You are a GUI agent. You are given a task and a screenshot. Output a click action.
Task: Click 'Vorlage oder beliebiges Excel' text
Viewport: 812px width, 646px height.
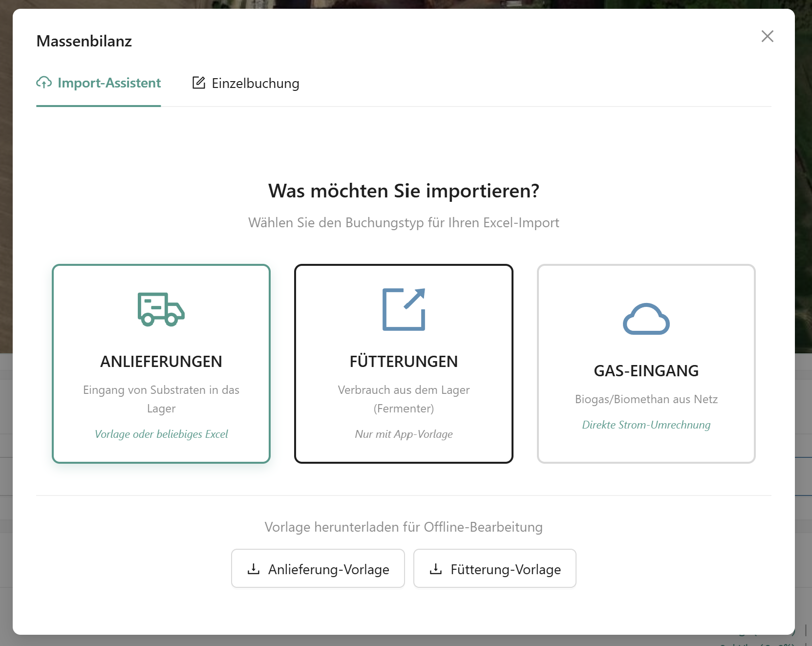pyautogui.click(x=161, y=434)
